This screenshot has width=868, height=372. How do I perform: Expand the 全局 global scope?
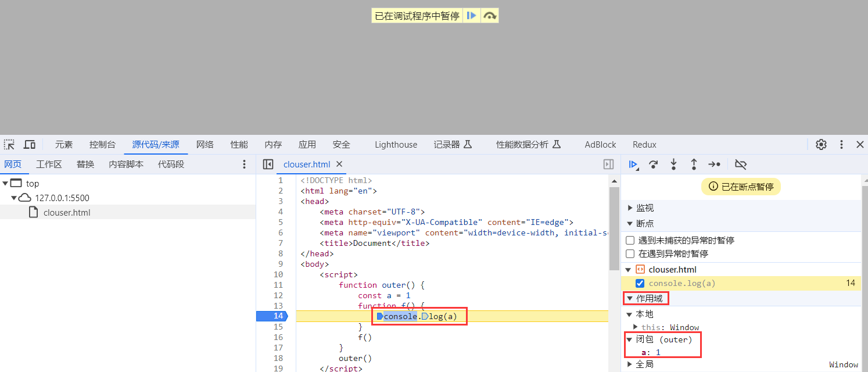click(630, 364)
